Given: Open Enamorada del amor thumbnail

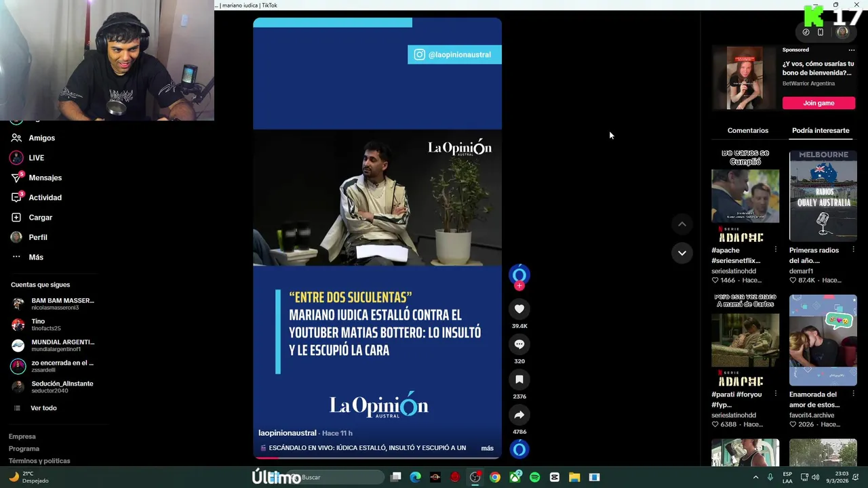Looking at the screenshot, I should tap(823, 340).
